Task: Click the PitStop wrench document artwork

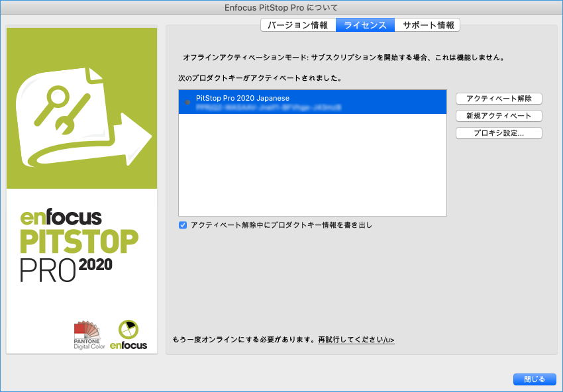Action: tap(82, 117)
